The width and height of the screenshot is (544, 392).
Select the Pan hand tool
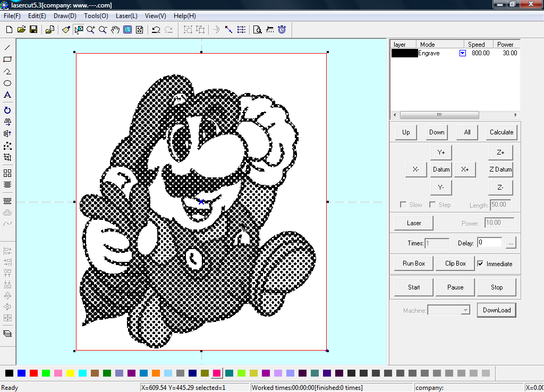tap(115, 30)
